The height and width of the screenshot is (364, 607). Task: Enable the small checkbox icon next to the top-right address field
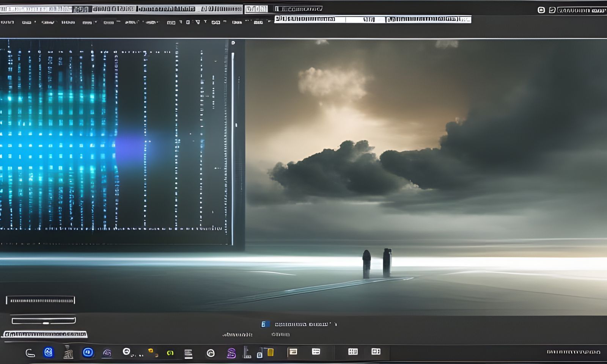[x=552, y=10]
